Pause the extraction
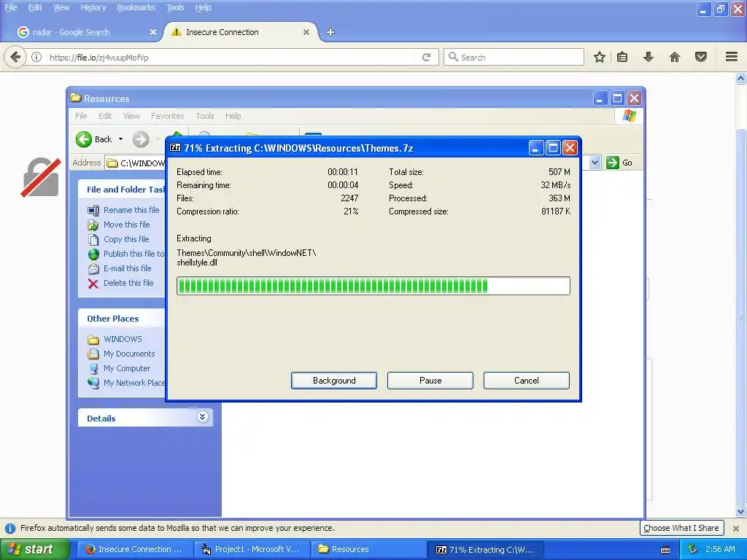The height and width of the screenshot is (560, 747). click(x=430, y=381)
